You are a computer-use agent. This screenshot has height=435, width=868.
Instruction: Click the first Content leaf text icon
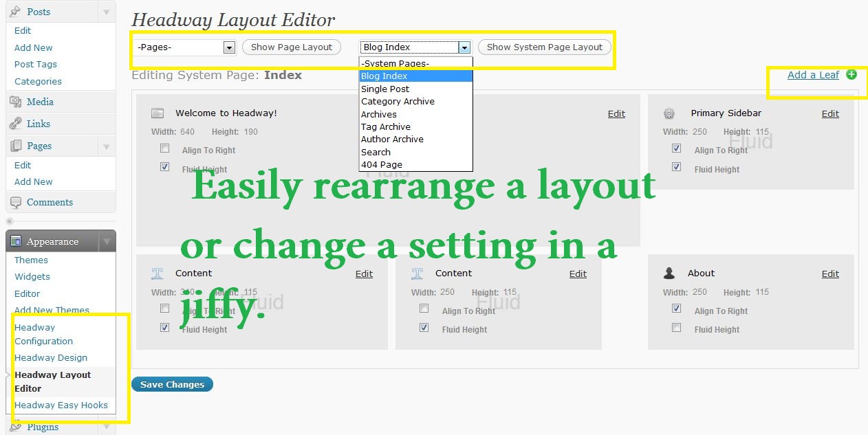click(x=158, y=274)
